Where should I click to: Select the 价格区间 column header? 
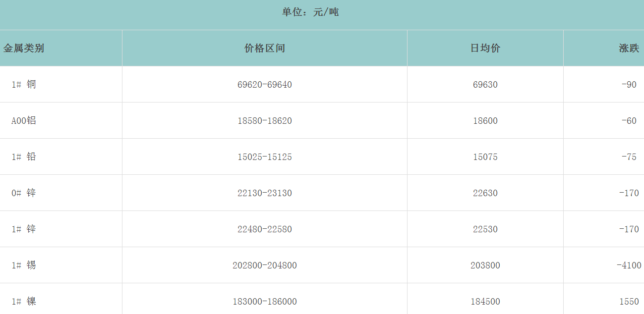click(x=264, y=48)
